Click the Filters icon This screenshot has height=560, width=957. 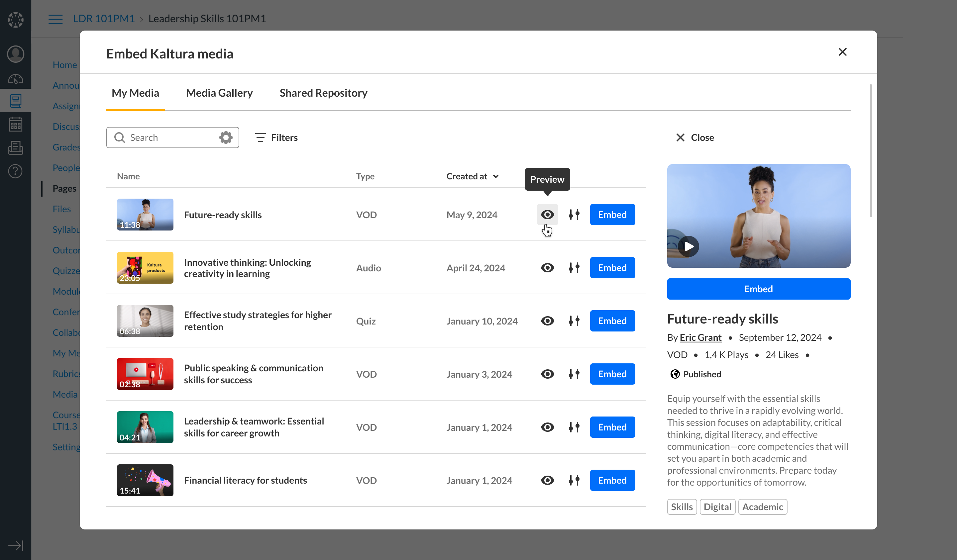261,138
